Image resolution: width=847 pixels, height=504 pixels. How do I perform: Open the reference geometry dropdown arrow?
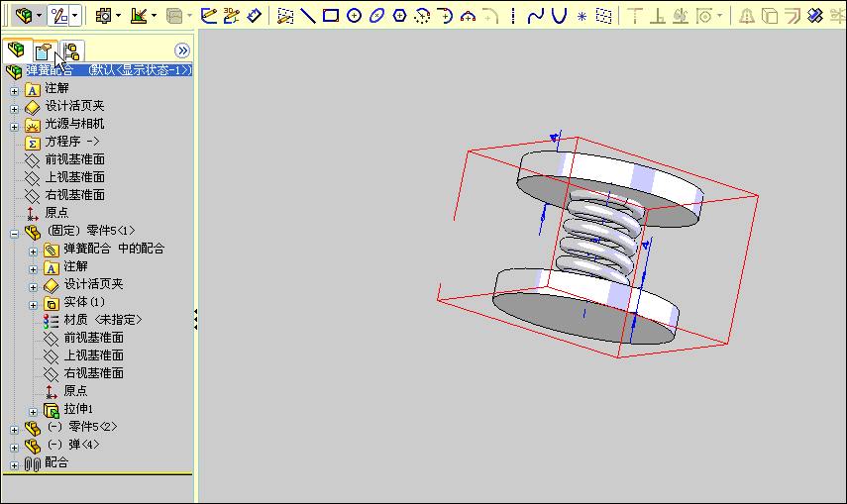coord(154,16)
